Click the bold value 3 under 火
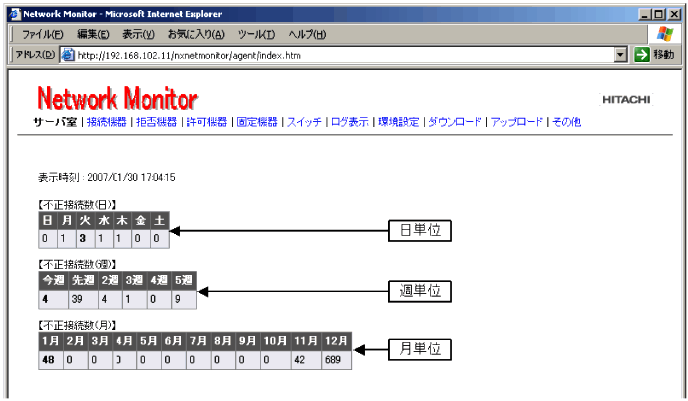Screen dimensions: 688x401 [82, 238]
